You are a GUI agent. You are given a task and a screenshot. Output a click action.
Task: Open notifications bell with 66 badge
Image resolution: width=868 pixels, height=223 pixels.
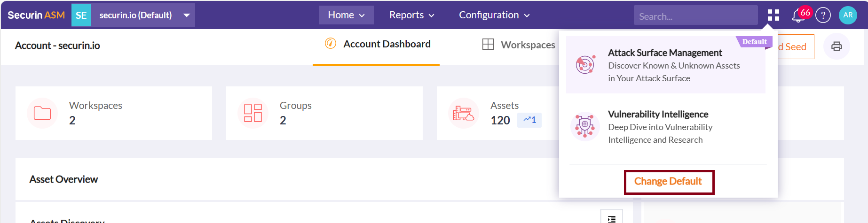coord(798,15)
